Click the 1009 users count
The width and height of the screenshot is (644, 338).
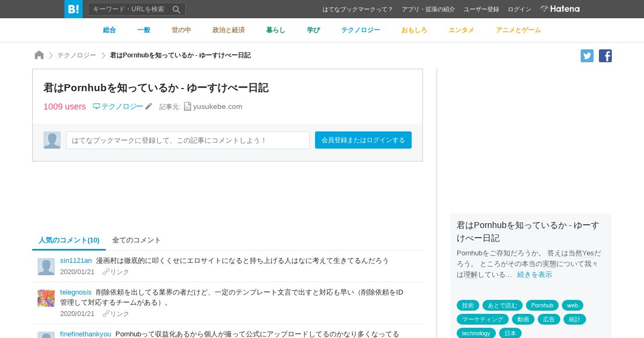pyautogui.click(x=64, y=106)
